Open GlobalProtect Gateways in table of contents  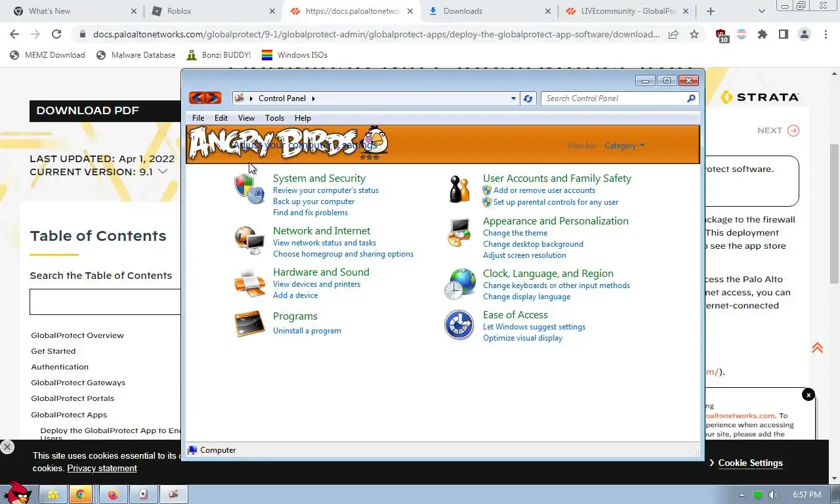pyautogui.click(x=78, y=383)
